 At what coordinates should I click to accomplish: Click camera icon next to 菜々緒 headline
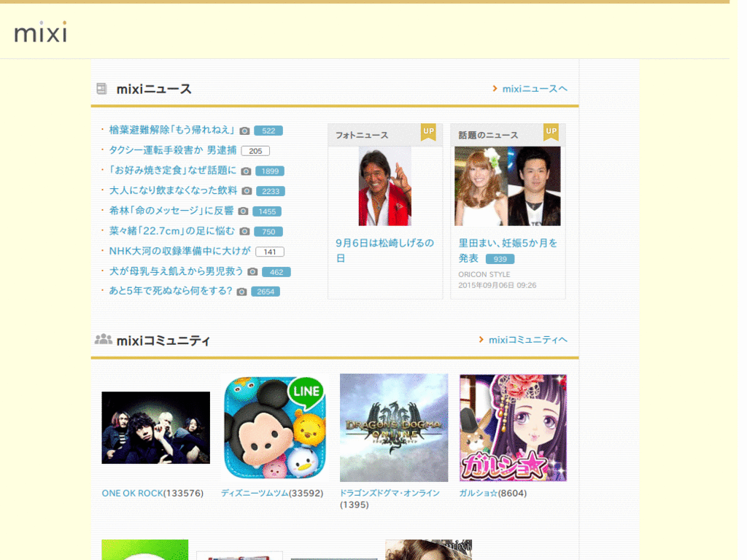click(x=244, y=231)
